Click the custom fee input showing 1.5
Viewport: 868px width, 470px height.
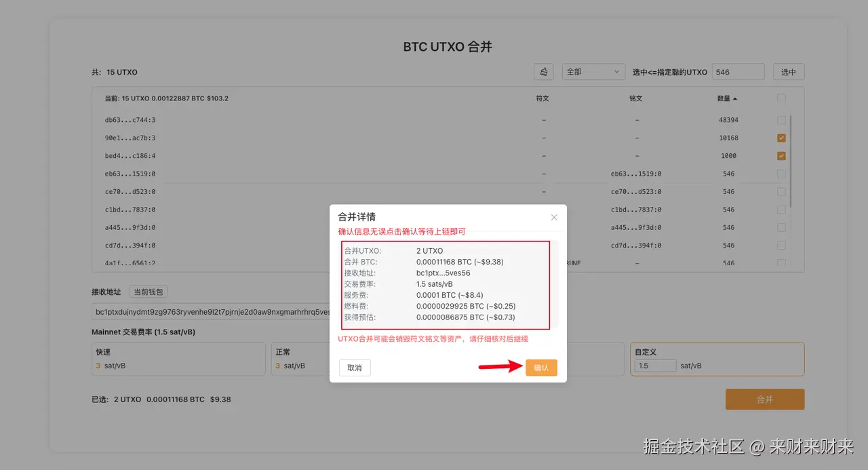point(654,365)
